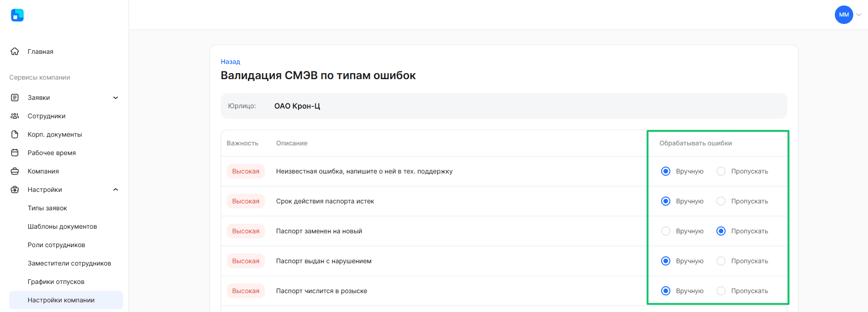Image resolution: width=868 pixels, height=312 pixels.
Task: Click the Высокая badge for Срок действия паспорта
Action: pos(246,201)
